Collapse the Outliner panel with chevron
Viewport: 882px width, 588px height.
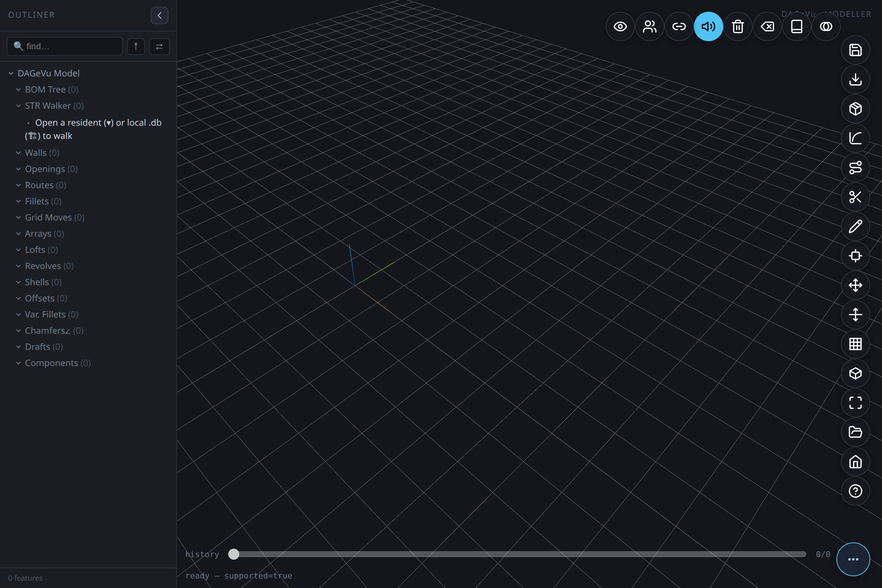pos(159,15)
